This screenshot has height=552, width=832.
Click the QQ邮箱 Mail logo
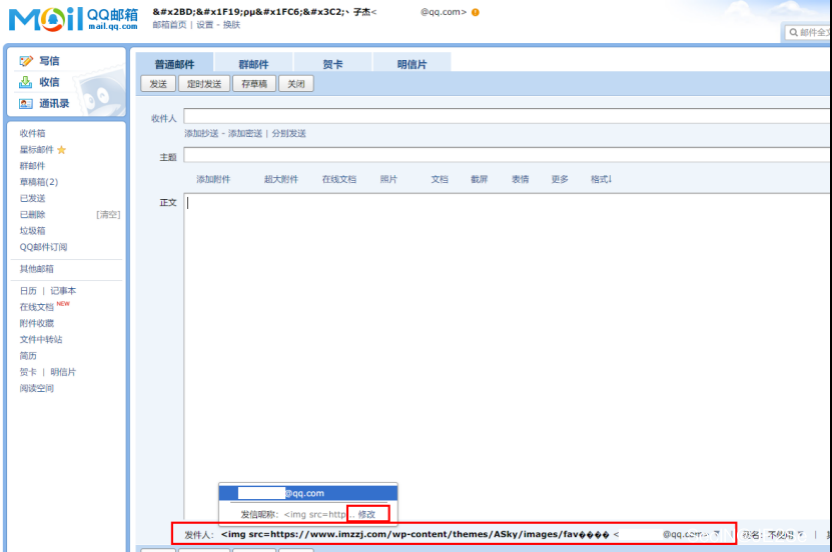[x=73, y=19]
